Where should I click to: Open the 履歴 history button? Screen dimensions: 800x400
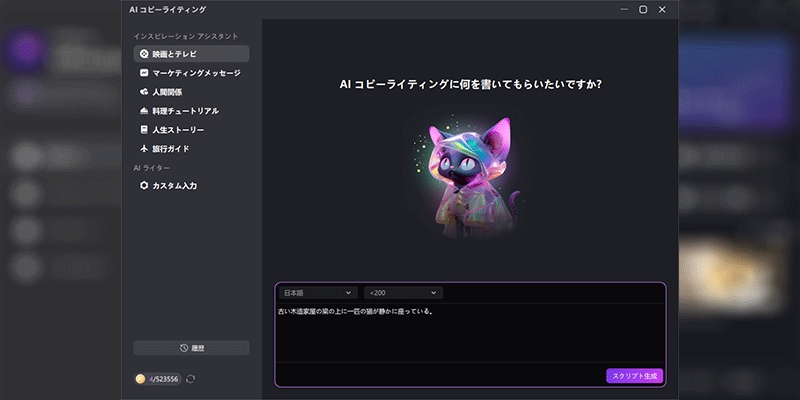(x=191, y=348)
